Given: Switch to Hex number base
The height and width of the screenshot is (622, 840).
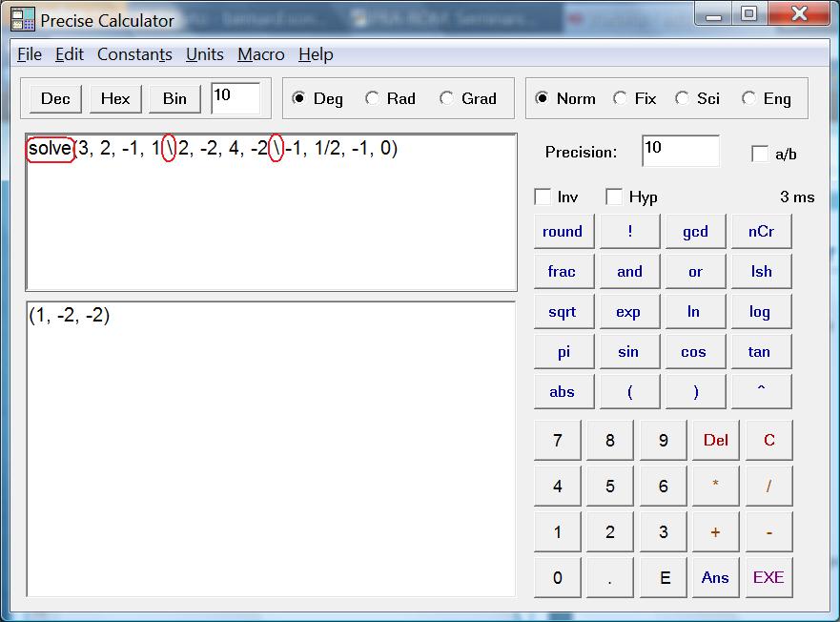Looking at the screenshot, I should (x=115, y=98).
